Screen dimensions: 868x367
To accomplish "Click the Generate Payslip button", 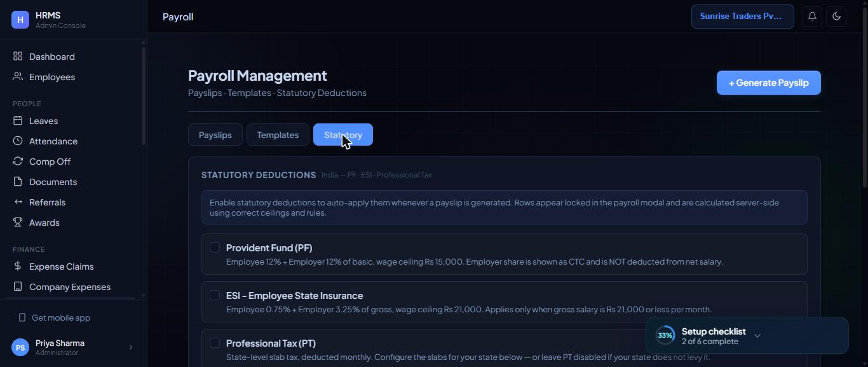I will [769, 83].
